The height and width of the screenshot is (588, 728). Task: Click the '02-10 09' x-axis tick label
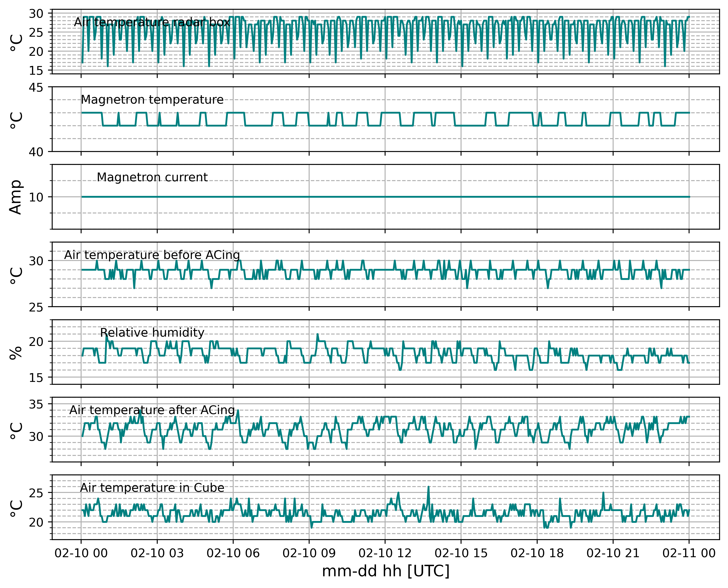(309, 553)
